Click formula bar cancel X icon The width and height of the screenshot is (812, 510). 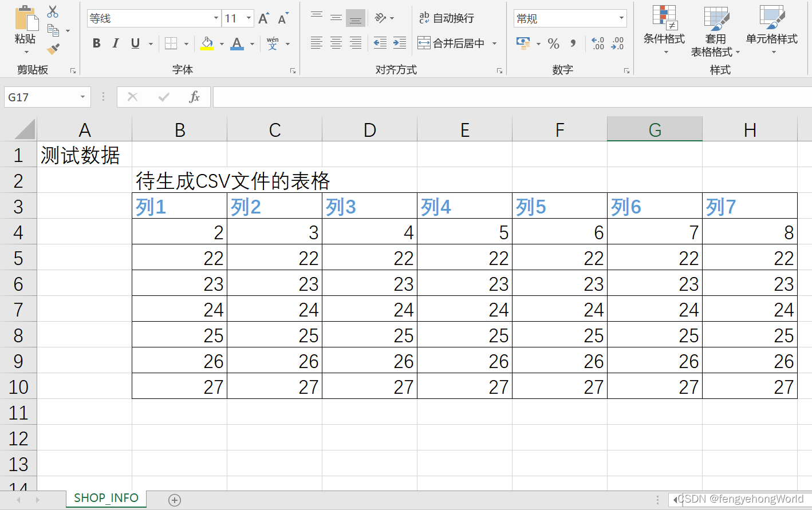[x=132, y=97]
